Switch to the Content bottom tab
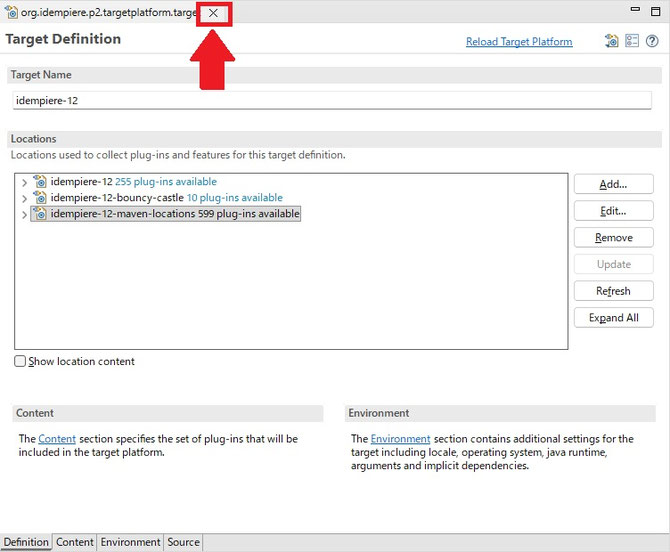Screen dimensions: 670x552 [75, 542]
